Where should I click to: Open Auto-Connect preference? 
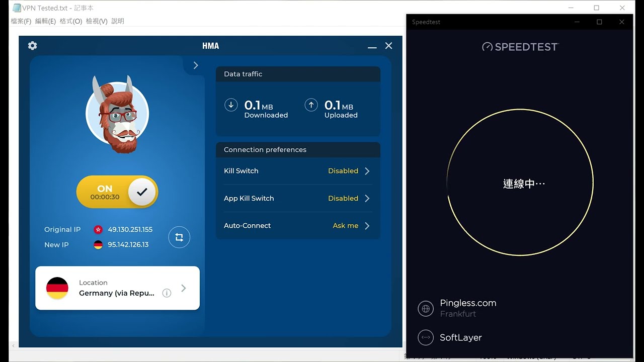(x=298, y=226)
